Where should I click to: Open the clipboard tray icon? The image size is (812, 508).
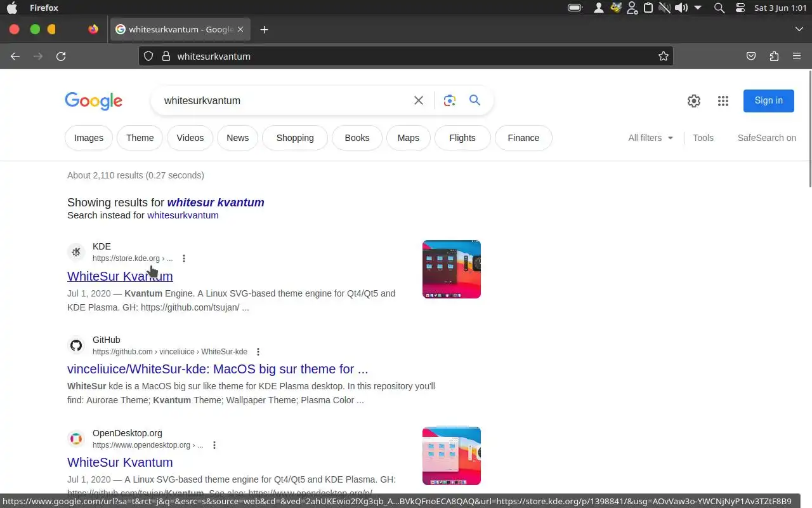[x=648, y=8]
